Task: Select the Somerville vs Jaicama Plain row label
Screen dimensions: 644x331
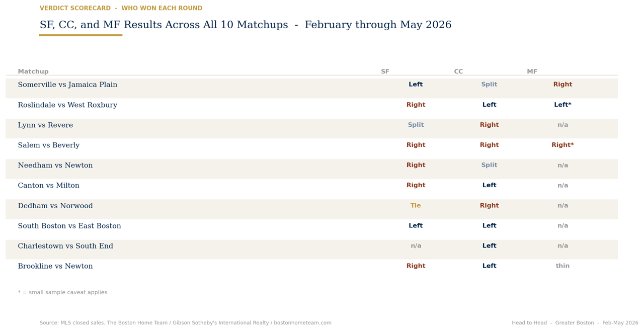Action: click(67, 85)
